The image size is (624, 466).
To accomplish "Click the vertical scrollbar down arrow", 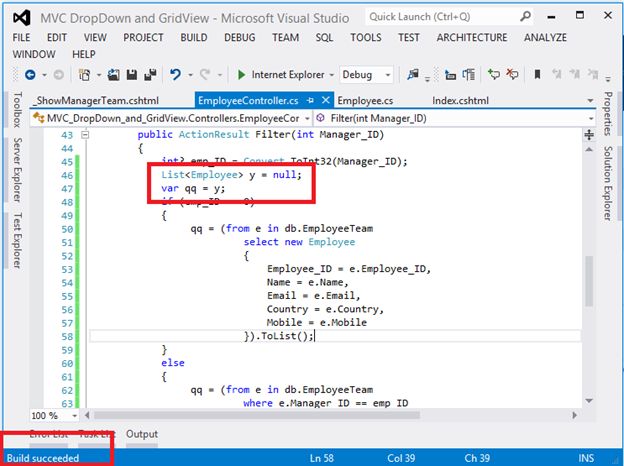I will pyautogui.click(x=589, y=401).
